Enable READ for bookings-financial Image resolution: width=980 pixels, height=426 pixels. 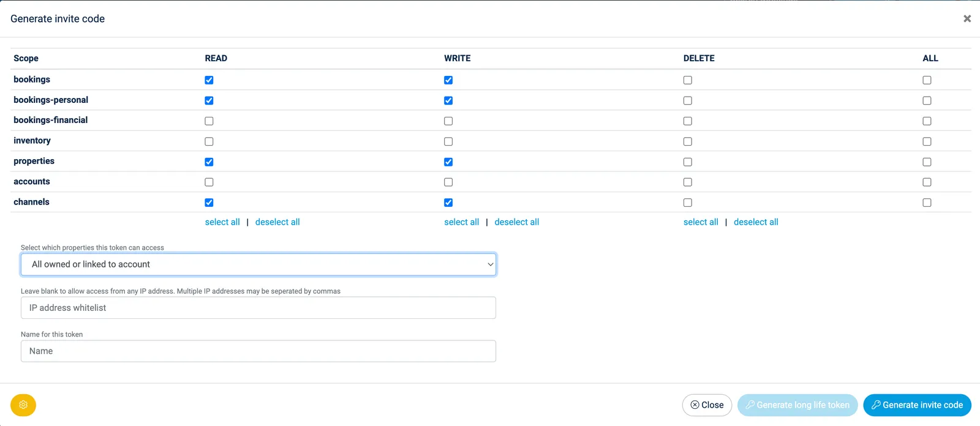click(209, 121)
